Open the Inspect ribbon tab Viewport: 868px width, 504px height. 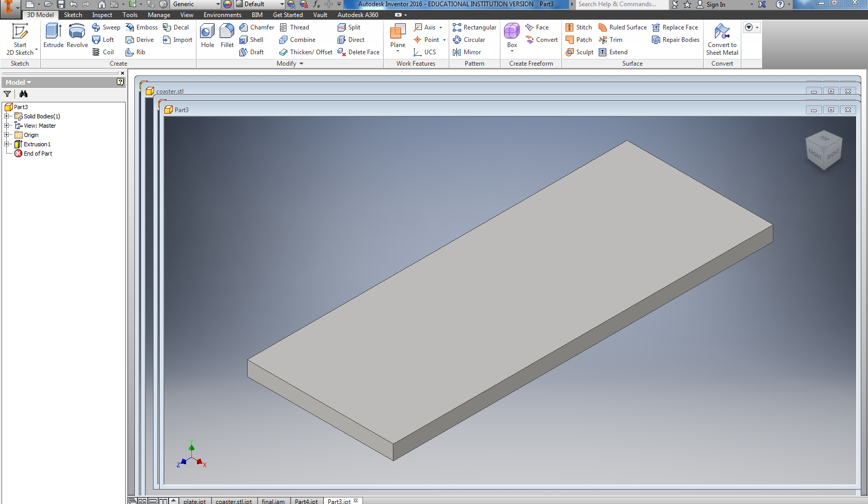[102, 15]
